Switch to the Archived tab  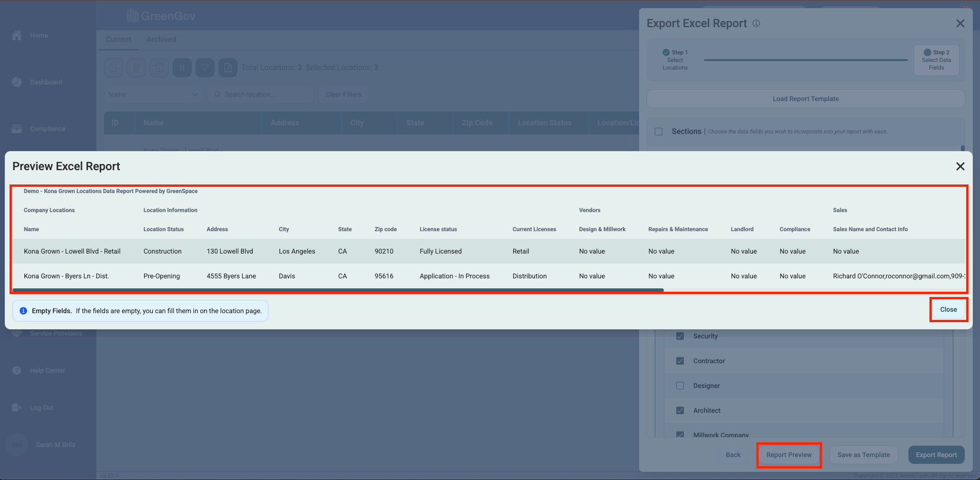point(161,40)
